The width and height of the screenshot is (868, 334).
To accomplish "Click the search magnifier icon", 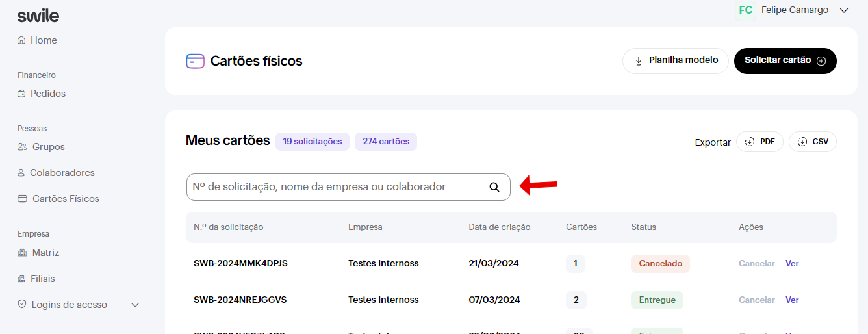I will tap(494, 187).
